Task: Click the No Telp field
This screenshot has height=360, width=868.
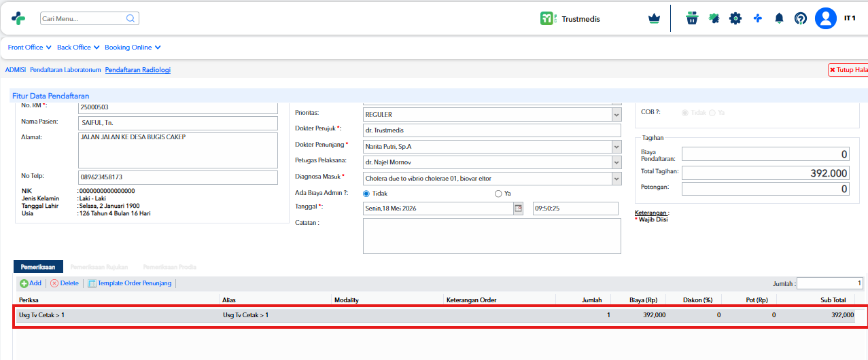Action: click(178, 177)
